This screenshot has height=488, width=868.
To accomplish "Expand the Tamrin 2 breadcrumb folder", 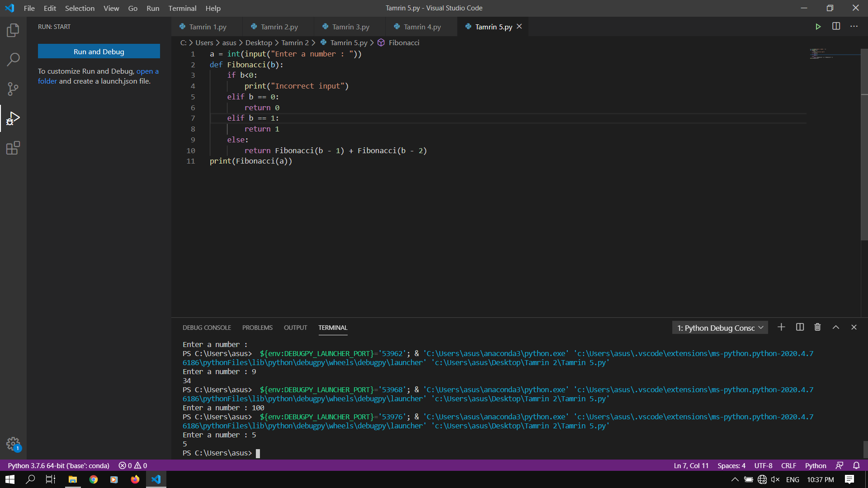I will point(295,42).
